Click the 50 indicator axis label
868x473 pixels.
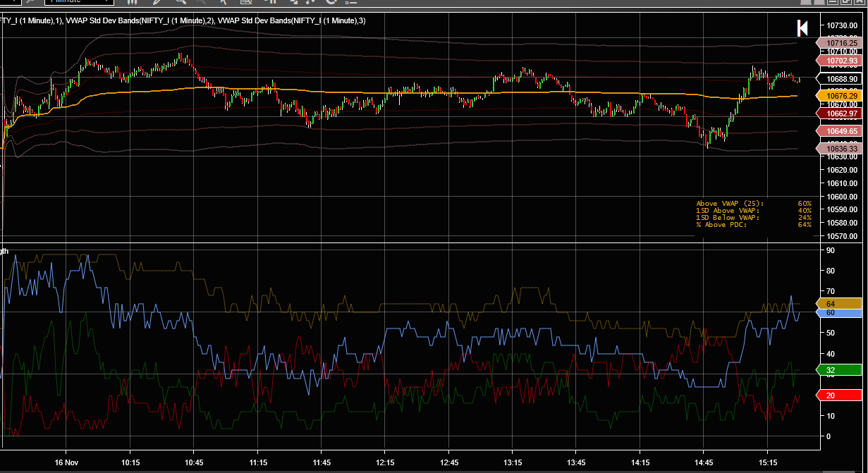pyautogui.click(x=831, y=333)
